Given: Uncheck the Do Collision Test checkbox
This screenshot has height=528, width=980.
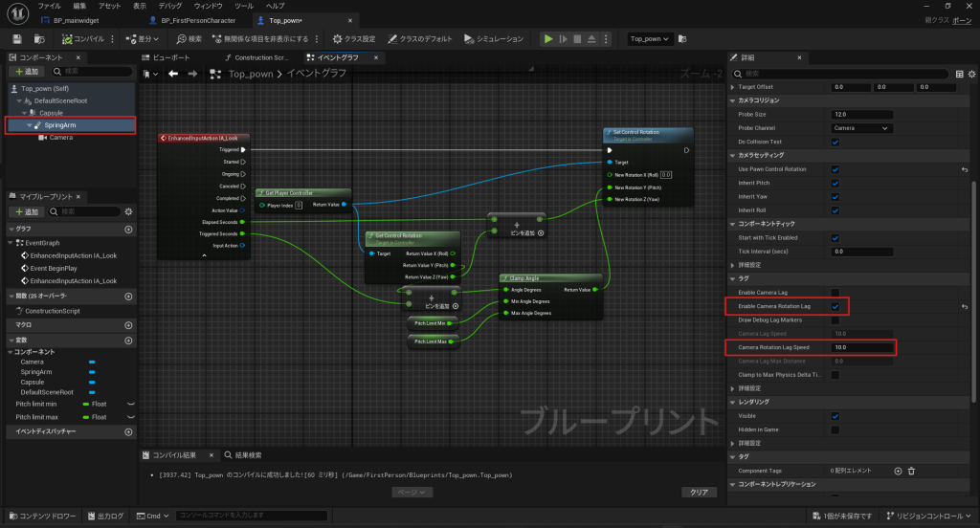Looking at the screenshot, I should tap(835, 142).
